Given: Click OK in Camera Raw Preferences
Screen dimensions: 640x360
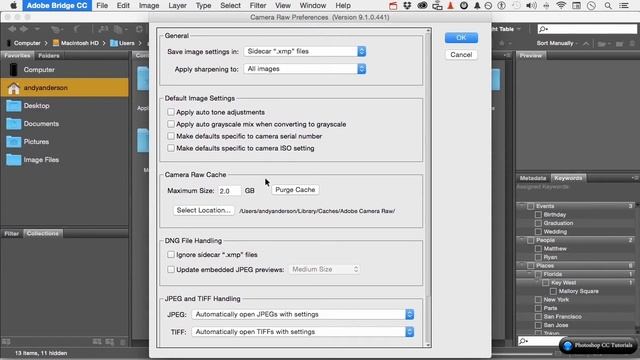Looking at the screenshot, I should coord(461,38).
